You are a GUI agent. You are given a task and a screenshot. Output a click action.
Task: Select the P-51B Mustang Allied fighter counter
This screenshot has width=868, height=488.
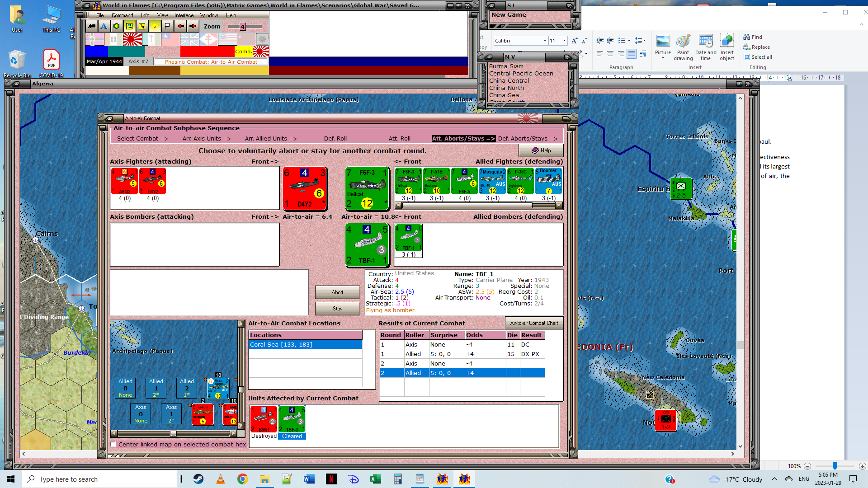(x=436, y=182)
